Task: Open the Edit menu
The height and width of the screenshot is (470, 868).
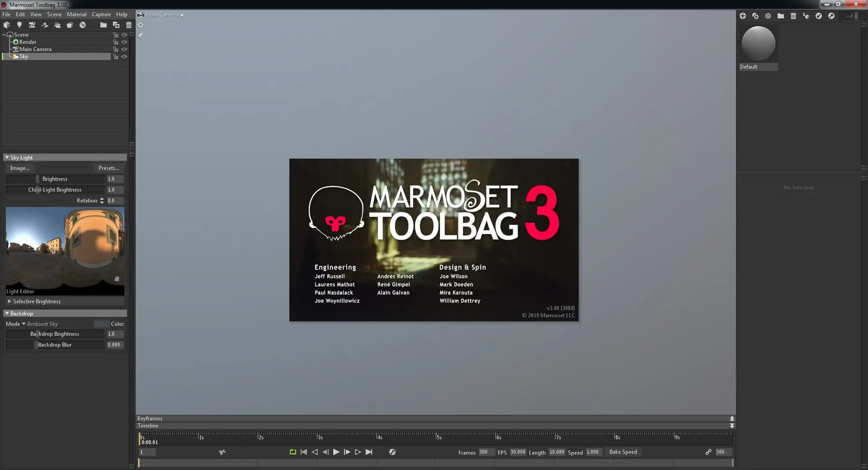Action: tap(20, 14)
